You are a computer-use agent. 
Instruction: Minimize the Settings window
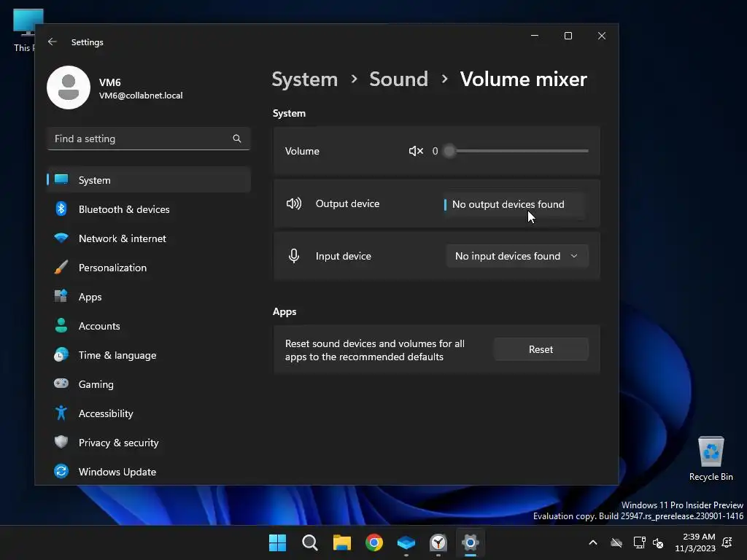tap(535, 36)
